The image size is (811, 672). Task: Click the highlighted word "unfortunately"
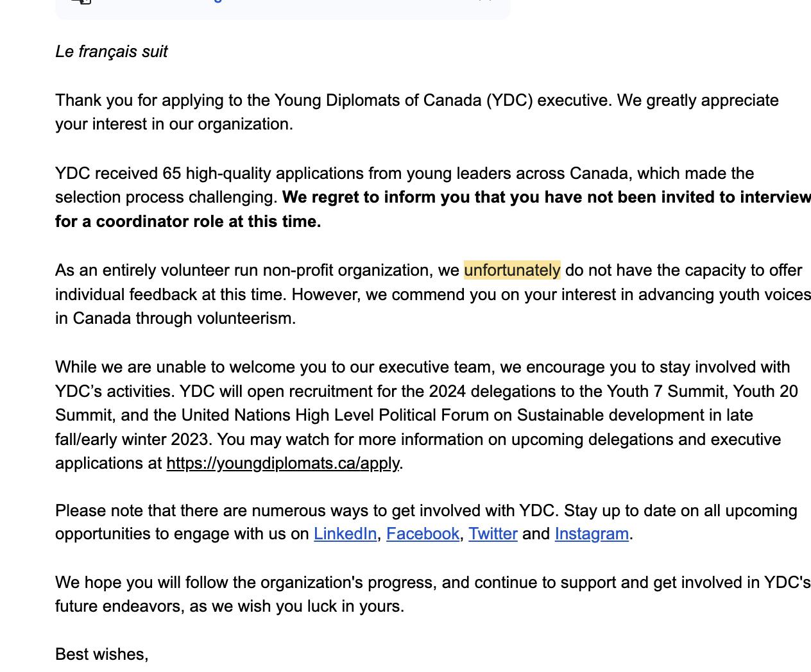click(512, 270)
